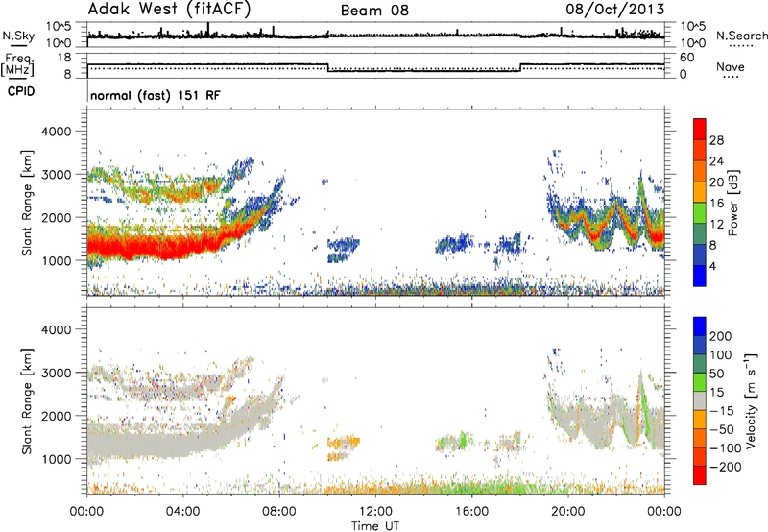The image size is (768, 532).
Task: Click the 'Time UT' axis label
Action: click(375, 526)
